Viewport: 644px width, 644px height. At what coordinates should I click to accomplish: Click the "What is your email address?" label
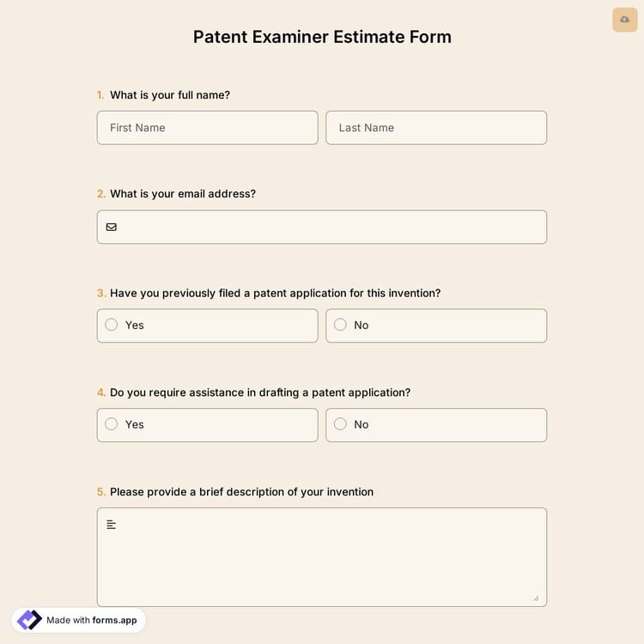click(182, 194)
